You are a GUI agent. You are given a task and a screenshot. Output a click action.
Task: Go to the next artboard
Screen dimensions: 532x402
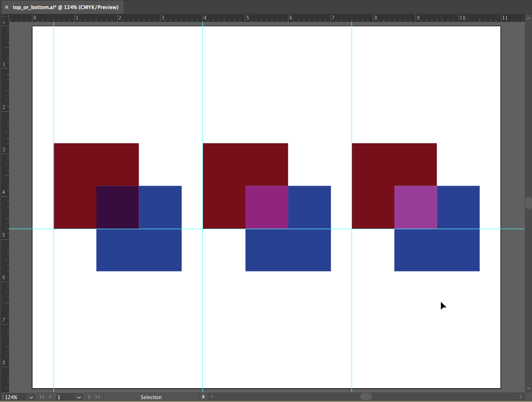[x=89, y=397]
